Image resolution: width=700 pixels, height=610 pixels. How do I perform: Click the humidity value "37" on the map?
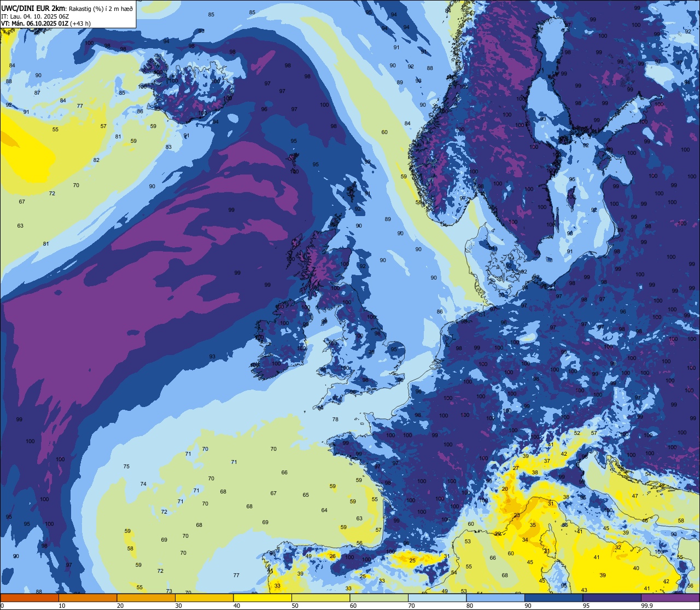[546, 461]
